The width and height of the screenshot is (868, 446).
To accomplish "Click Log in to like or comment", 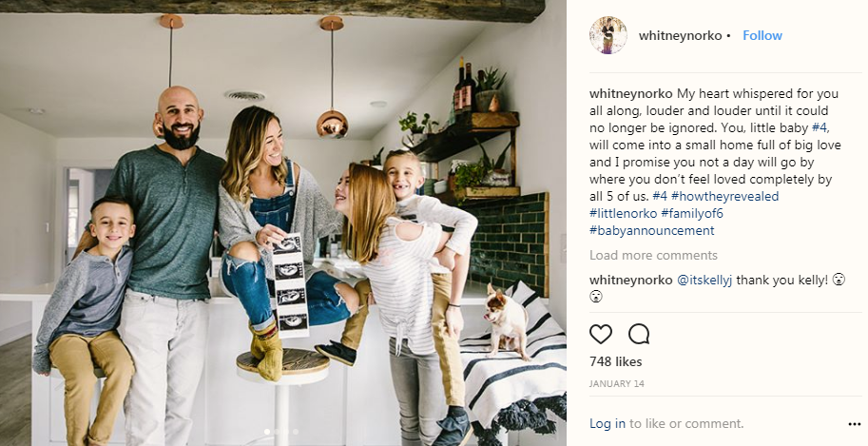I will (608, 424).
